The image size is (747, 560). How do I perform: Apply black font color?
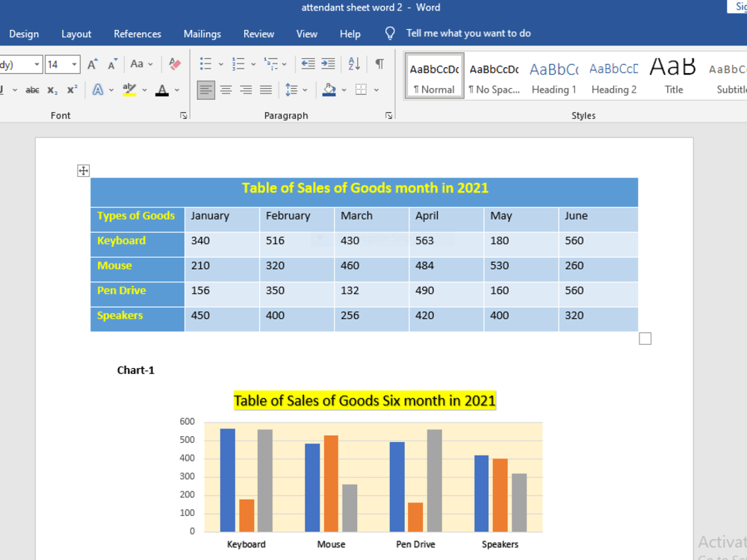(x=162, y=90)
